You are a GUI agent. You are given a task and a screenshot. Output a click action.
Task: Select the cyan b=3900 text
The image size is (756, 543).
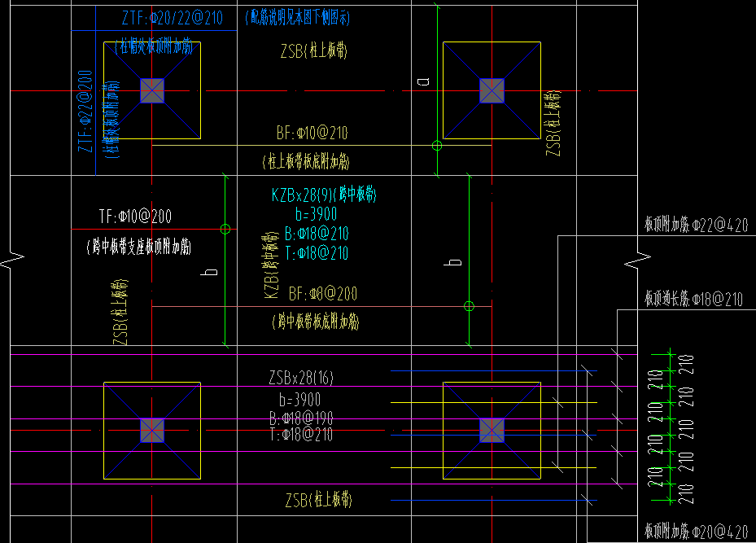coord(316,214)
